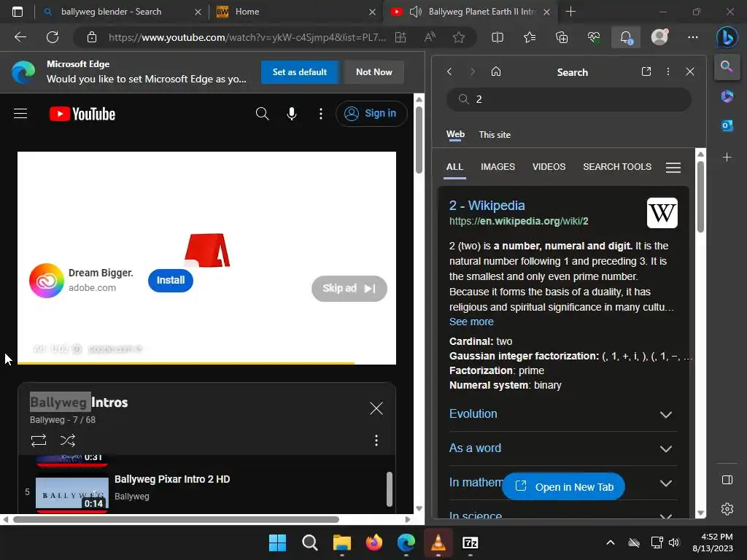Go to YouTube home via logo

[x=82, y=114]
